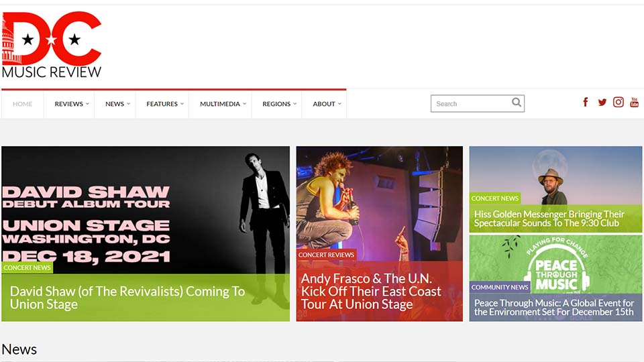Open the News menu
Viewport: 644px width, 362px height.
115,105
